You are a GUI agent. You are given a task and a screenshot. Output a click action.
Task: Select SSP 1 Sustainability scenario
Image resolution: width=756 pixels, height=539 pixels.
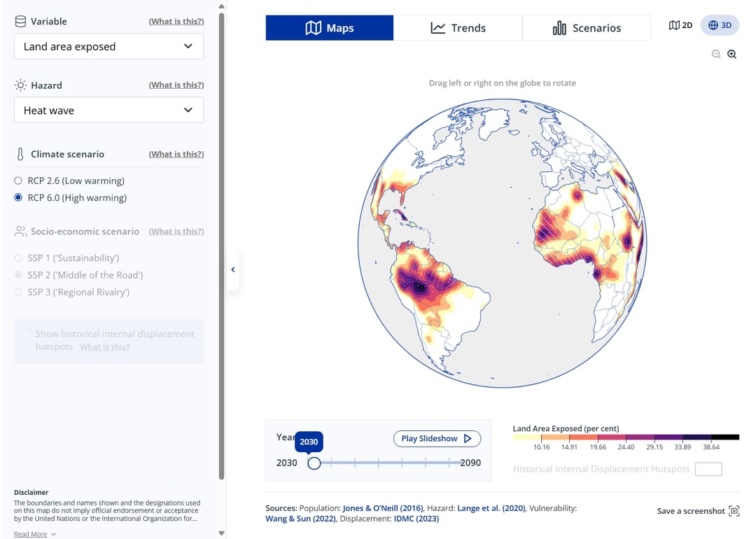tap(17, 258)
